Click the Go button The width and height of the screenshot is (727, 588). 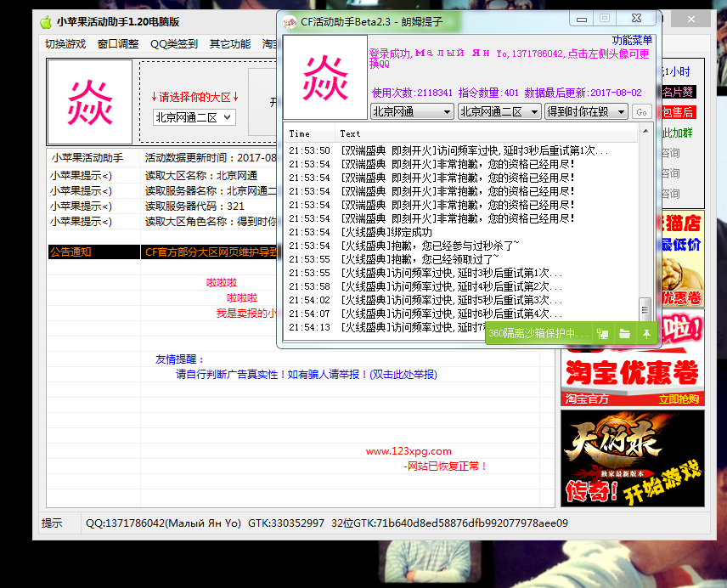(642, 112)
